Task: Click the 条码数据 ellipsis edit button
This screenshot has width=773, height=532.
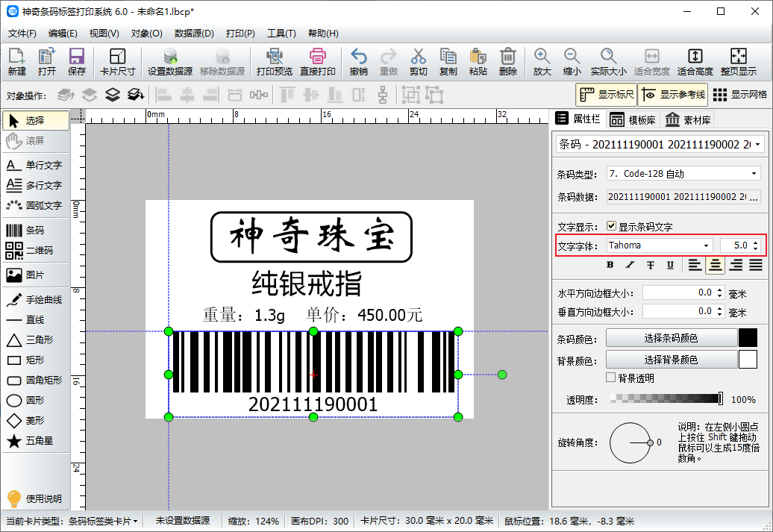Action: [754, 197]
